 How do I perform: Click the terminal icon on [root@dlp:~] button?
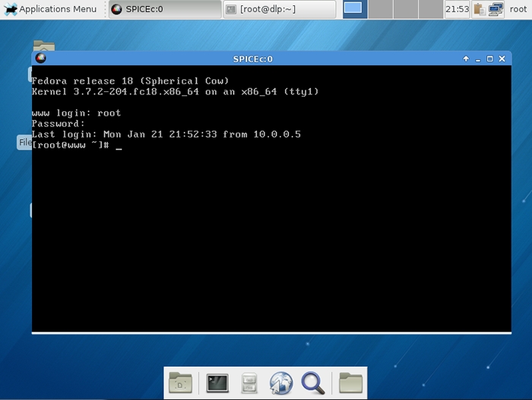tap(231, 10)
